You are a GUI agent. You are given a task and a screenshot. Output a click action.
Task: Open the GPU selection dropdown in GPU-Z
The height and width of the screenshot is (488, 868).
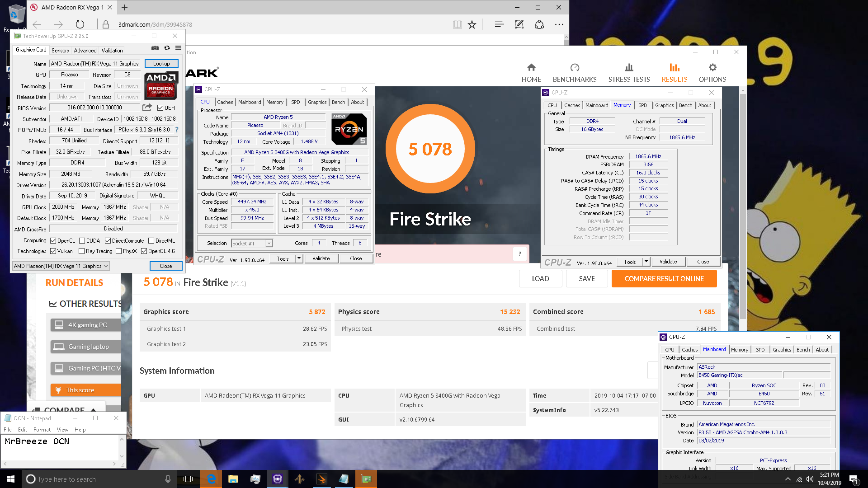[x=61, y=266]
